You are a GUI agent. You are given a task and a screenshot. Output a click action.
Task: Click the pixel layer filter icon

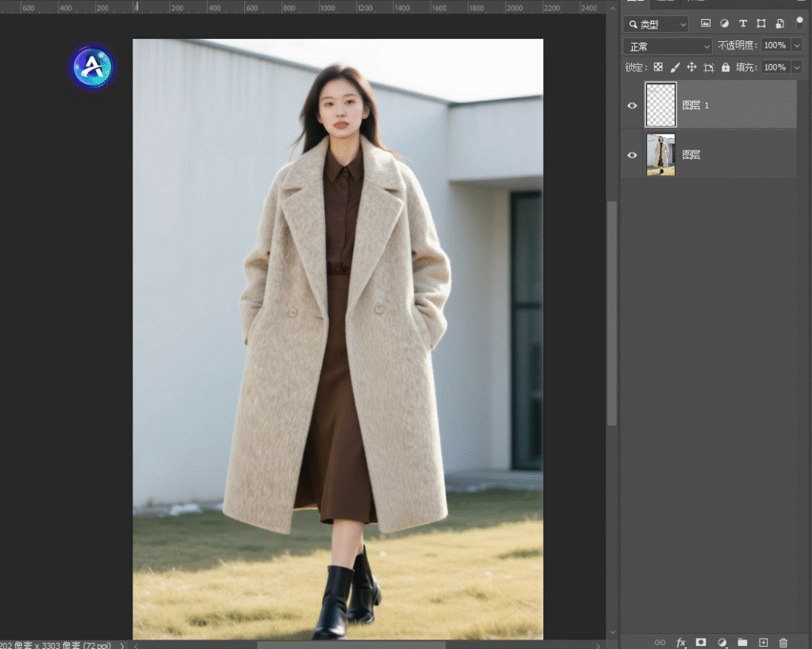(x=705, y=24)
